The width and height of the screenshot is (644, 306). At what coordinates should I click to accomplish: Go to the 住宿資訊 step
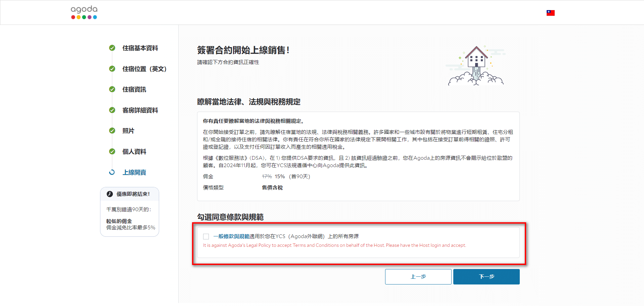[134, 89]
